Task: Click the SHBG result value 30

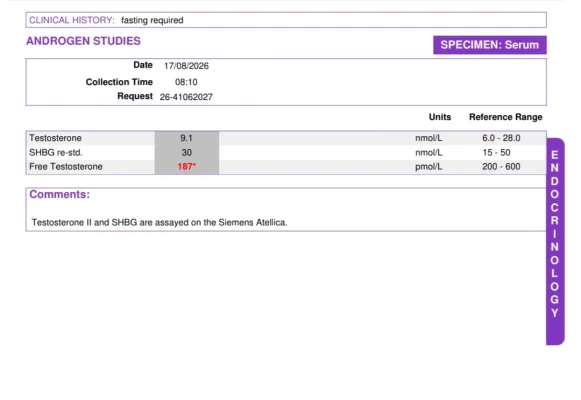Action: [x=186, y=153]
